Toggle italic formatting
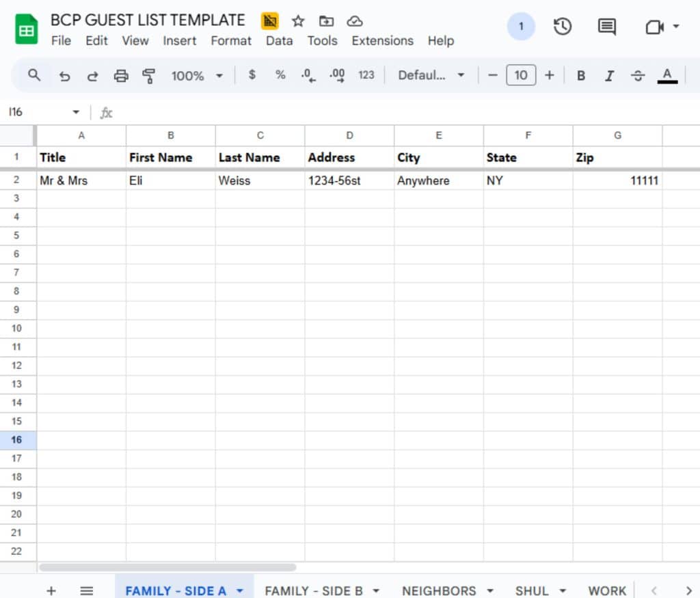 [x=609, y=76]
